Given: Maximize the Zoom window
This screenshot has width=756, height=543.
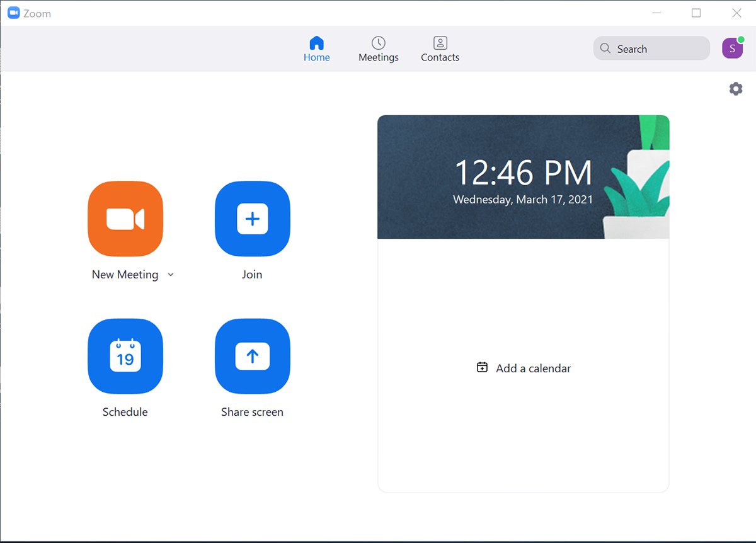Looking at the screenshot, I should [x=696, y=13].
